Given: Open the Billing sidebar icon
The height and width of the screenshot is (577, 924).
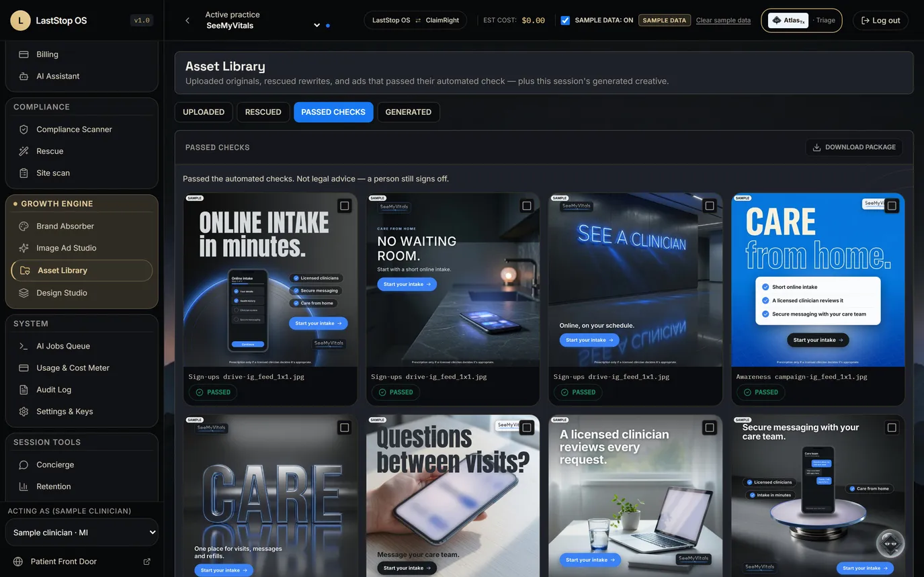Looking at the screenshot, I should 24,54.
